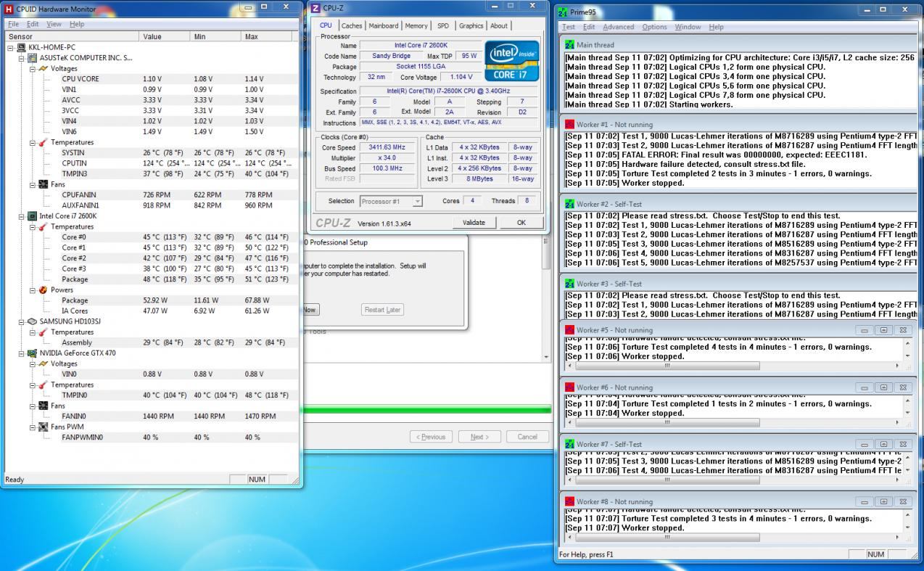Screen dimensions: 924x571
Task: Collapse the Powers group under Intel Core i7
Action: click(33, 290)
